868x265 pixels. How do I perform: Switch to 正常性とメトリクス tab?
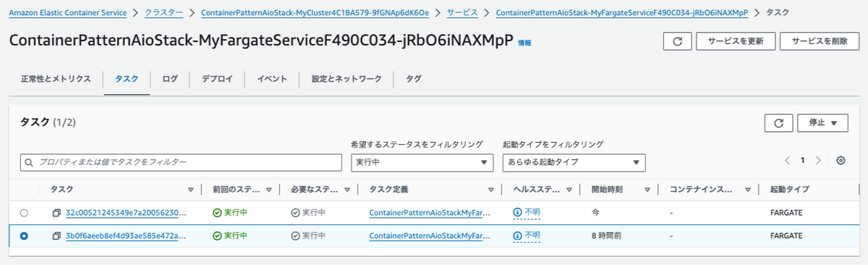click(x=56, y=79)
